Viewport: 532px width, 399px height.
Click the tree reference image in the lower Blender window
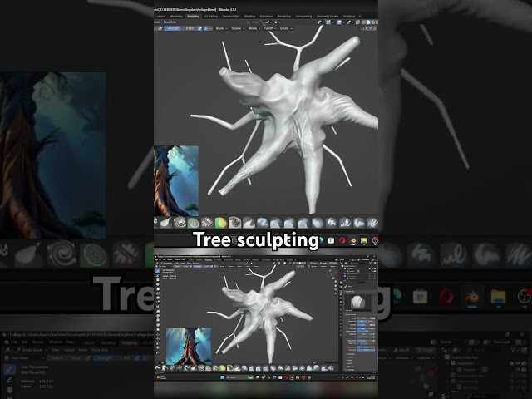pos(189,346)
